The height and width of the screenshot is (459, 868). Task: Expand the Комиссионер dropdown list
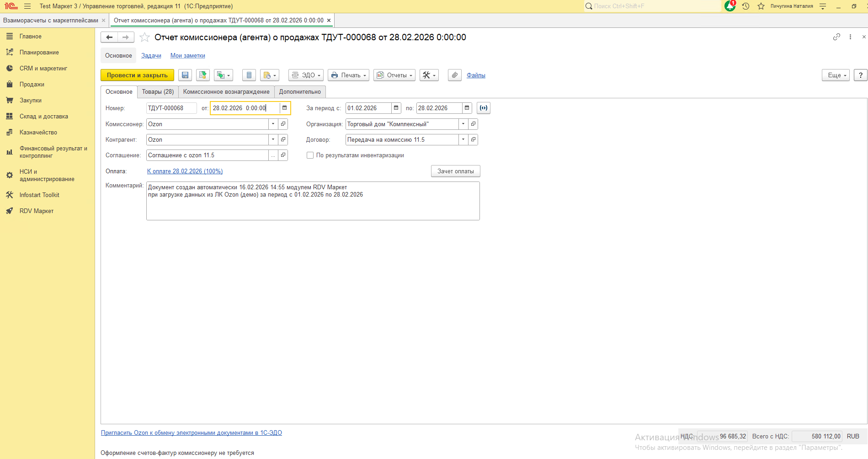(273, 124)
